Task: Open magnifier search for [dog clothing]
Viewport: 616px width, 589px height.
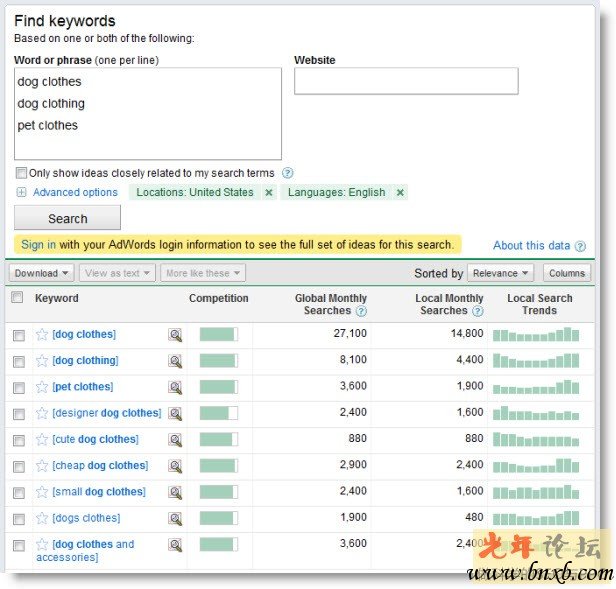Action: (x=175, y=361)
